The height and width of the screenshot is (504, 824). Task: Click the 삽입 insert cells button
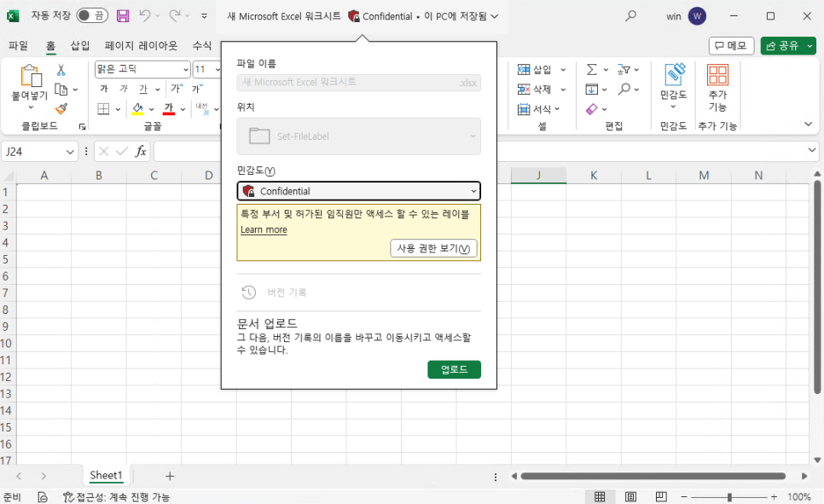point(535,69)
